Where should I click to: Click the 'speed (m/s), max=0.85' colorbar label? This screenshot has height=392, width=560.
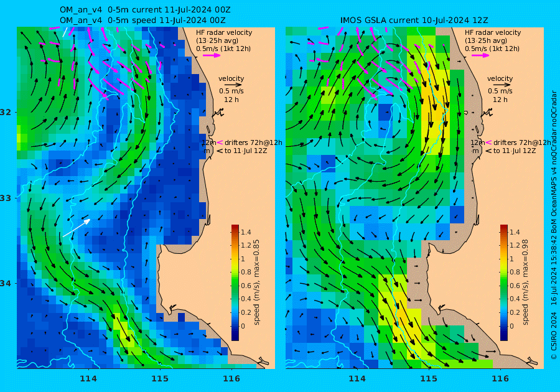256,282
